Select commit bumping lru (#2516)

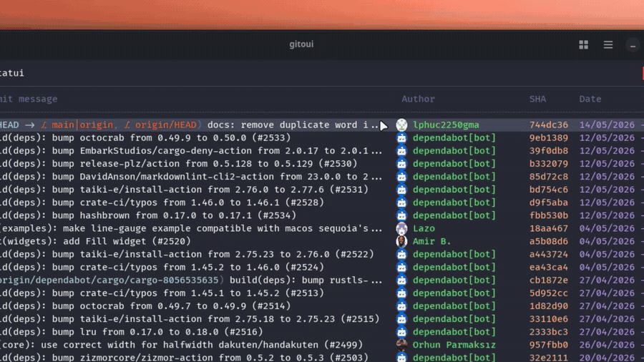[132, 332]
